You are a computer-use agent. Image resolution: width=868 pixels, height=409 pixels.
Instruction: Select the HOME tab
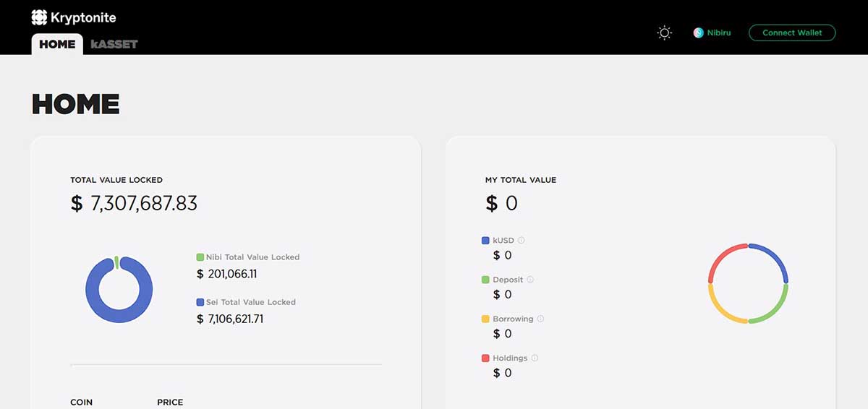[x=57, y=44]
